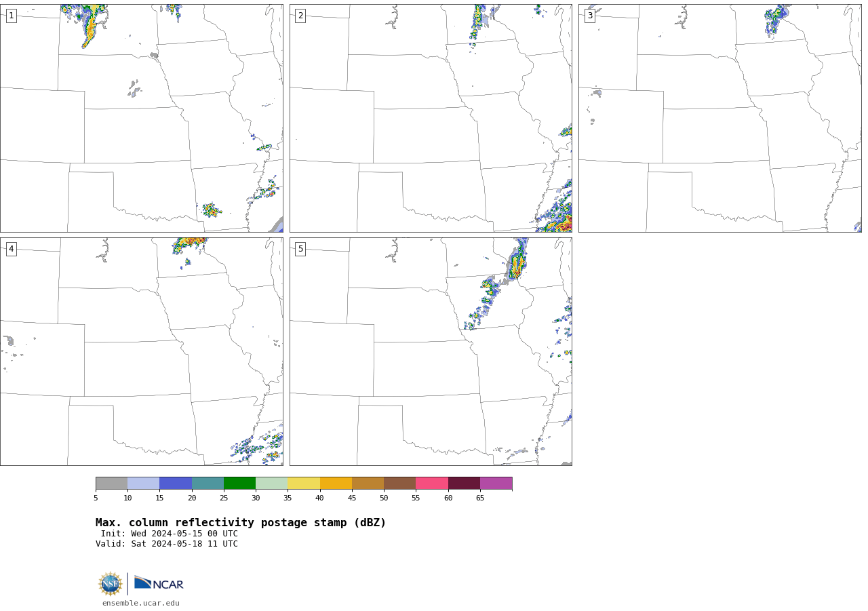Click the teal 20-25 dBZ swatch

208,484
